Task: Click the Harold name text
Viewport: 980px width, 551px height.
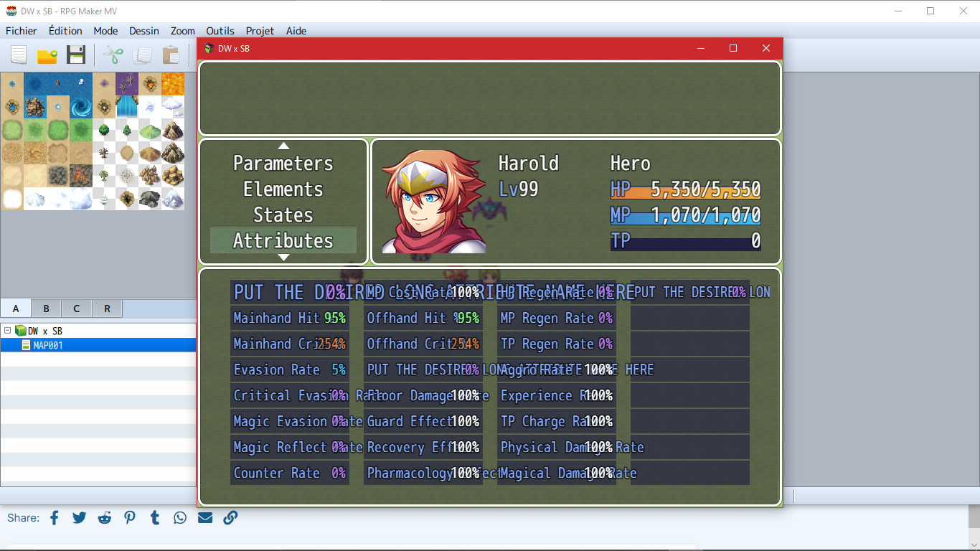Action: [529, 163]
